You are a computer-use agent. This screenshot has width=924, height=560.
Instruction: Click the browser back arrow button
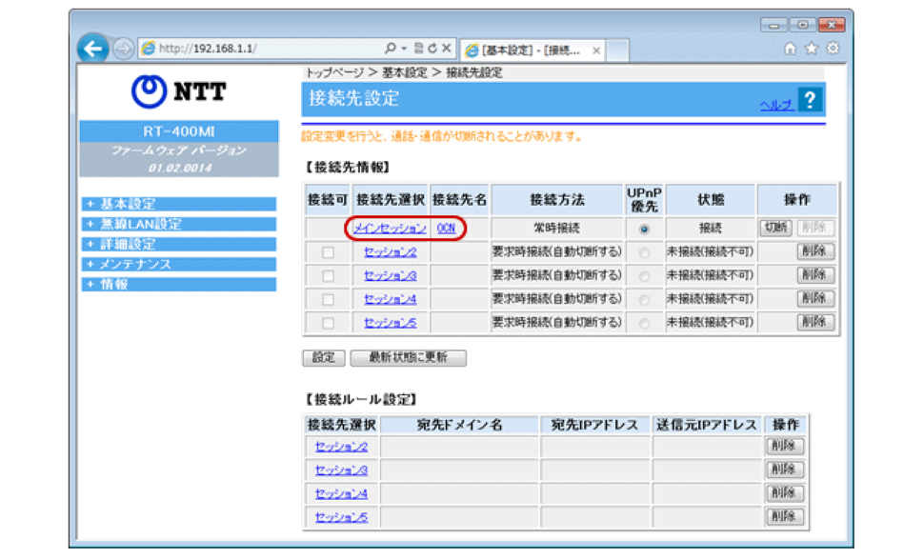(x=92, y=49)
